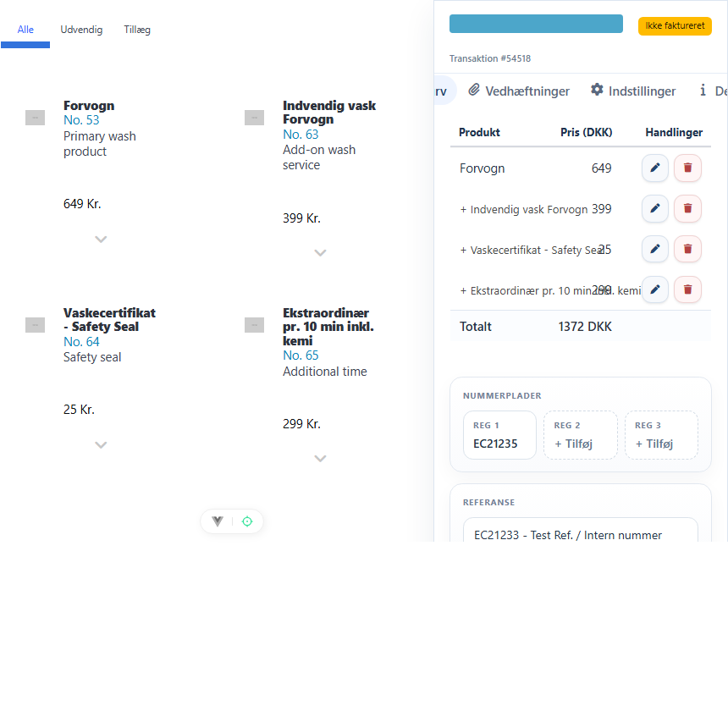Image resolution: width=728 pixels, height=711 pixels.
Task: Edit the Ekstraordinær pr. 10 min row
Action: (654, 289)
